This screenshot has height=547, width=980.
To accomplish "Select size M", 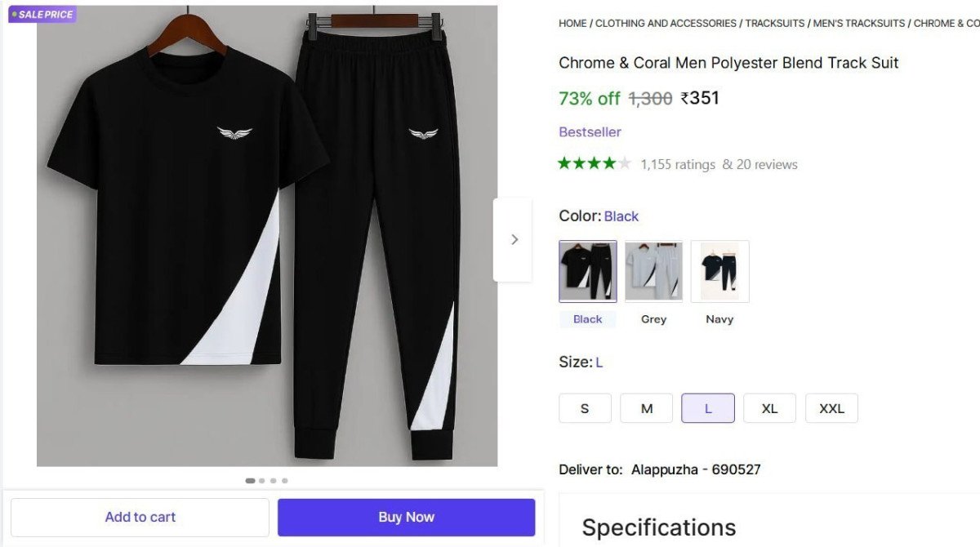I will point(646,407).
